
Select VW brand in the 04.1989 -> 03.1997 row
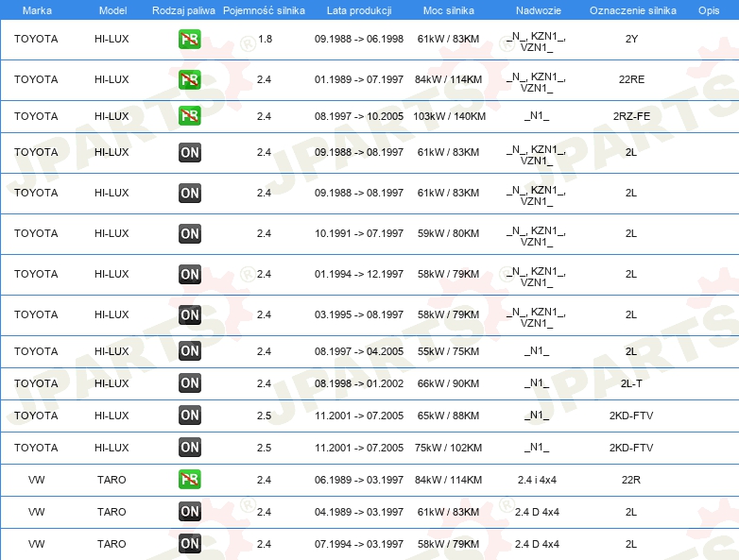click(x=36, y=512)
